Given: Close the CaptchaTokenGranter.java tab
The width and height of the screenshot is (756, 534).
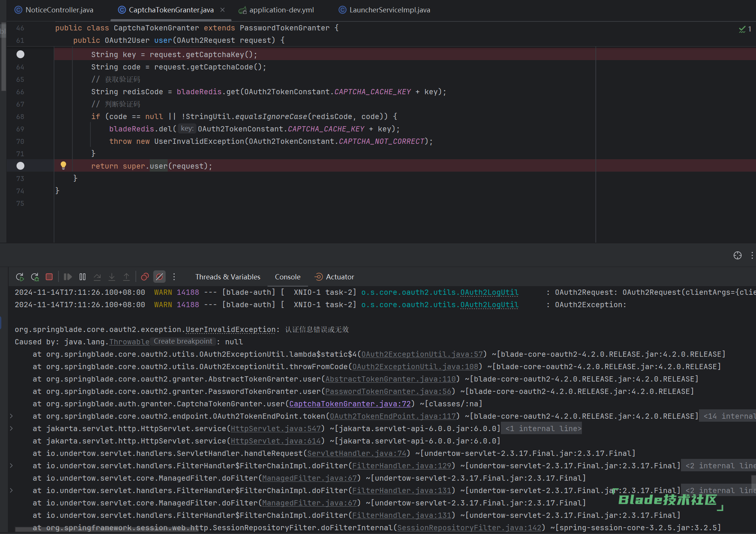Looking at the screenshot, I should pos(222,10).
